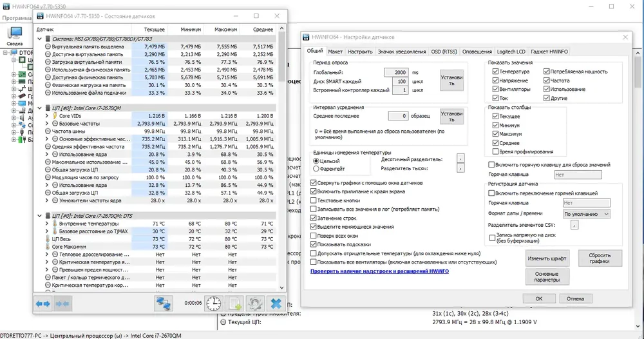Select the Цельсий radio button
This screenshot has height=339, width=644.
coord(316,161)
